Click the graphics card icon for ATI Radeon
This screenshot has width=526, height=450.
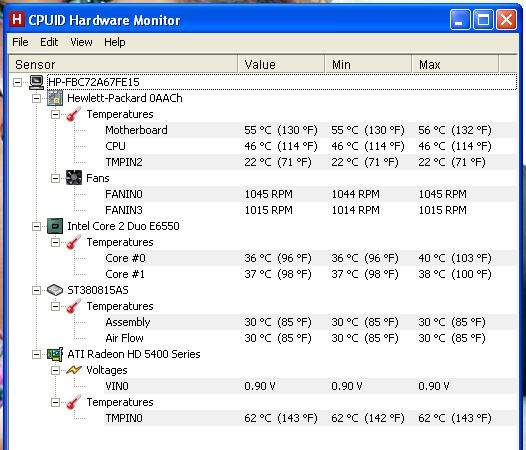[55, 354]
